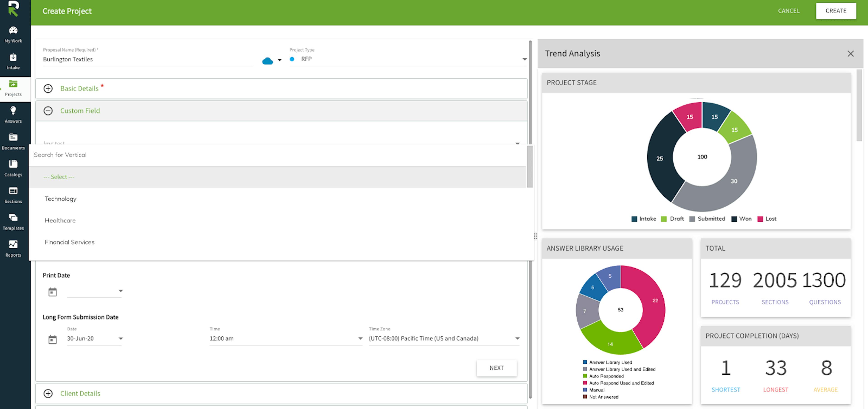
Task: Select the Intake sidebar icon
Action: coord(13,61)
